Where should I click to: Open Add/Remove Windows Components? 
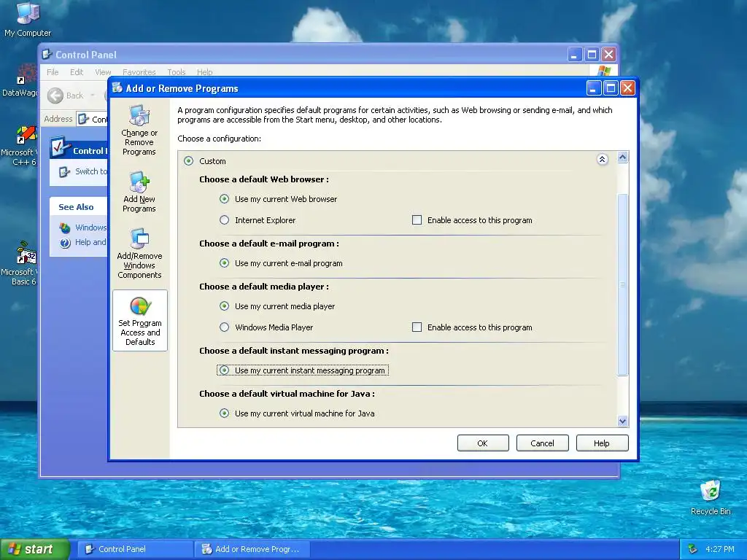[139, 253]
